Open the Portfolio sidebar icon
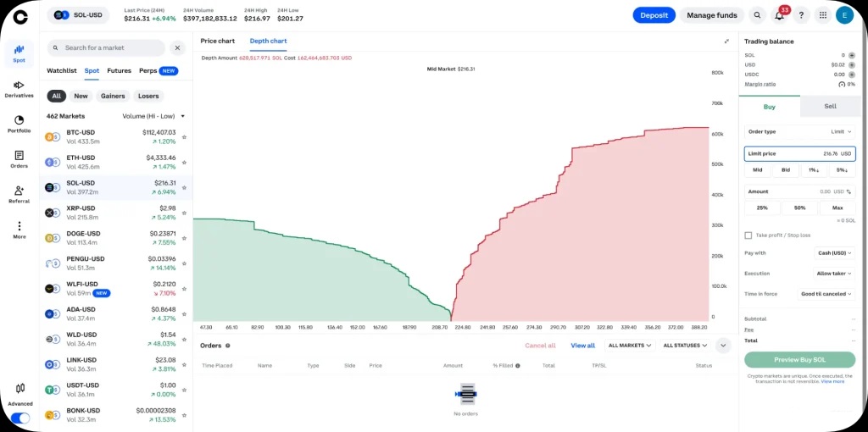This screenshot has height=432, width=868. pyautogui.click(x=19, y=124)
